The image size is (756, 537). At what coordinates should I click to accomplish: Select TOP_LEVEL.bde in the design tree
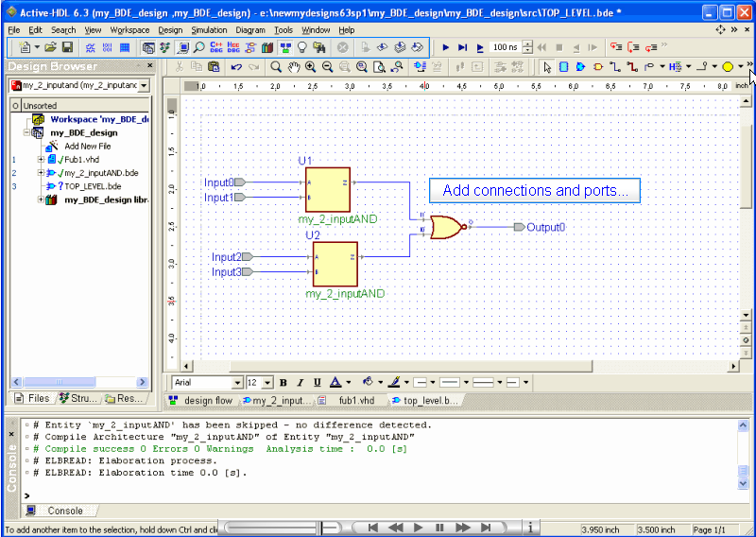(92, 186)
